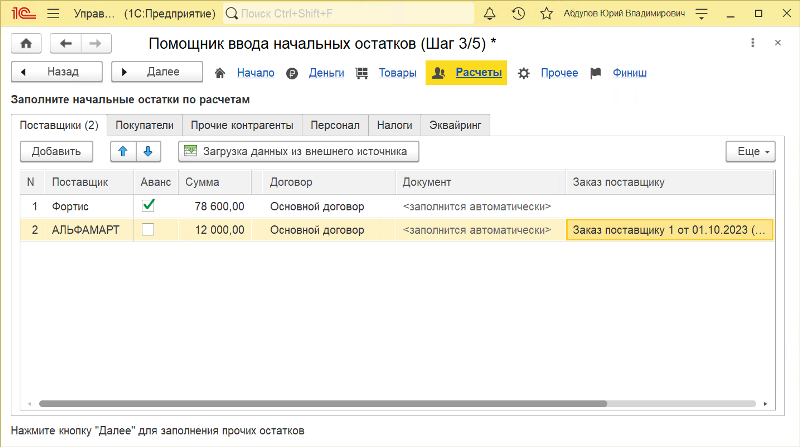Go to Деньги step link
Image resolution: width=800 pixels, height=447 pixels.
[327, 73]
